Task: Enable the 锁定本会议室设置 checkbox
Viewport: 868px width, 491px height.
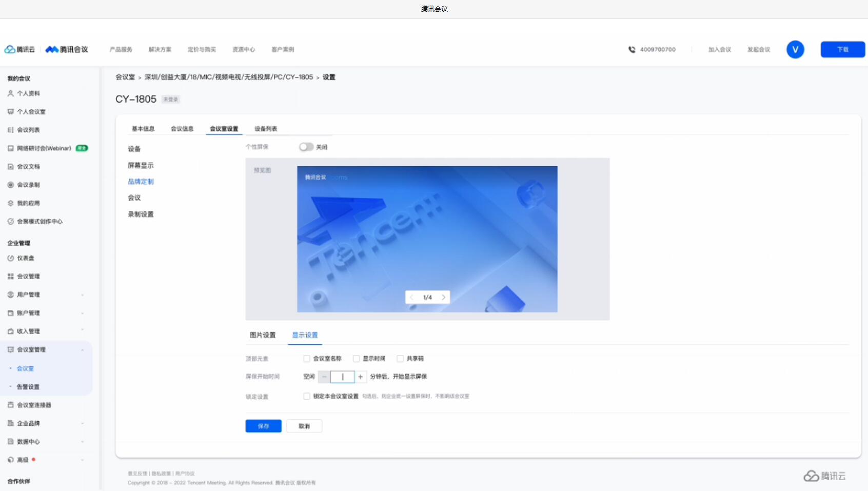Action: [x=306, y=396]
